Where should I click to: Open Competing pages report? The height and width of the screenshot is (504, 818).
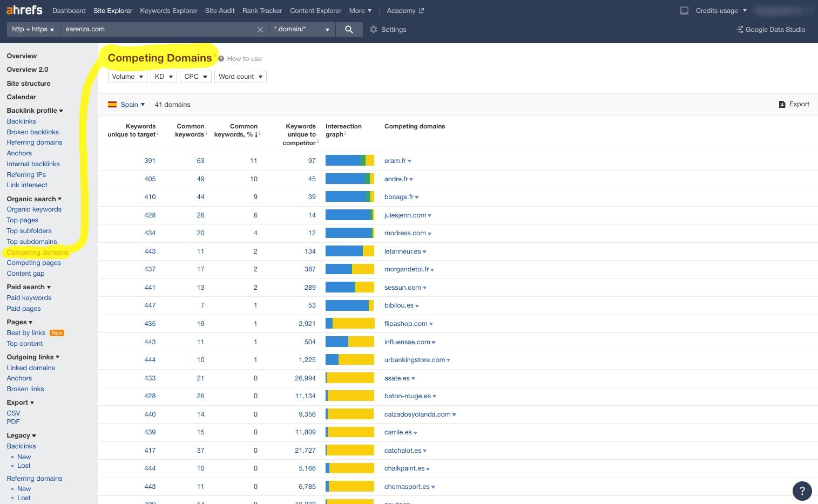34,263
